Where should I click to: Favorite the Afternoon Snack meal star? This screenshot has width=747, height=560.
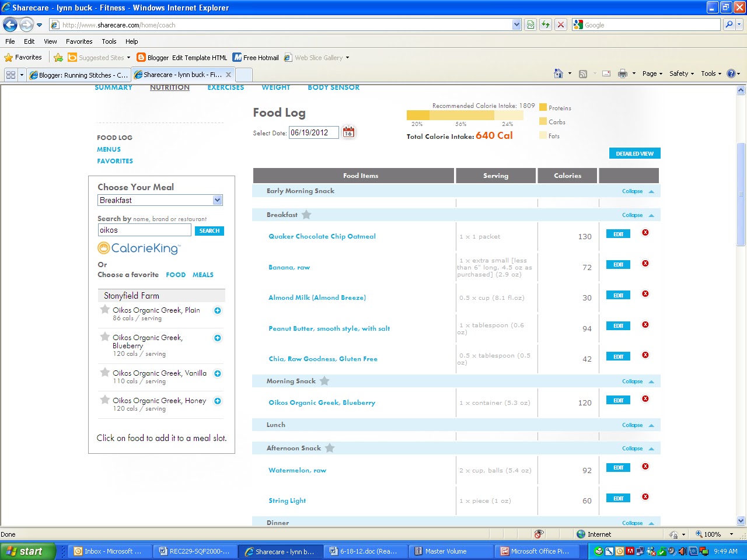(x=330, y=448)
